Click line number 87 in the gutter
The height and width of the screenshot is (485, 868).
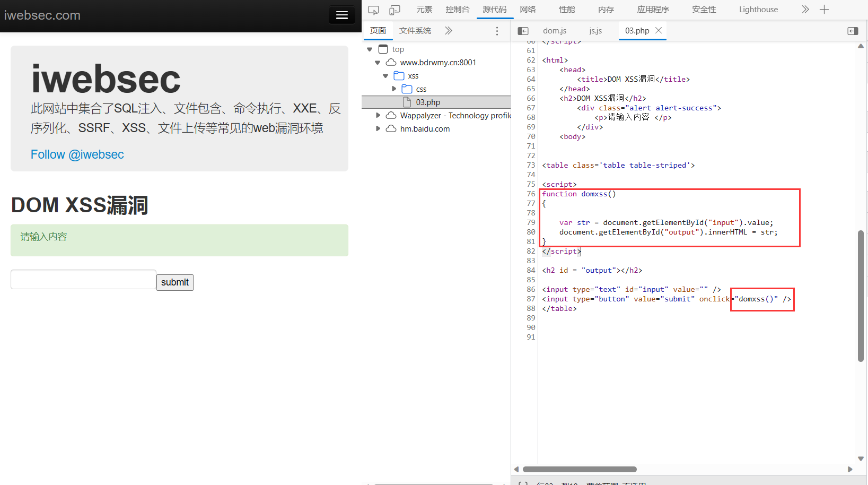click(531, 299)
